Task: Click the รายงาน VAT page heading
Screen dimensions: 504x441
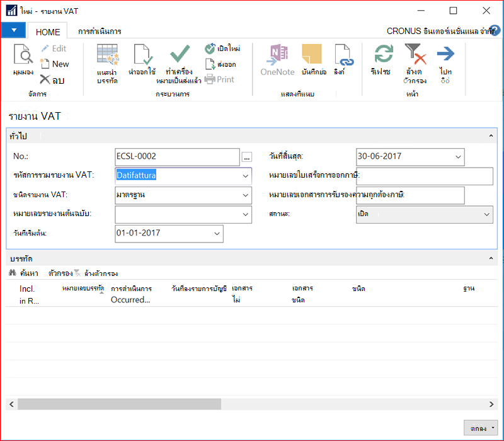Action: (x=35, y=116)
